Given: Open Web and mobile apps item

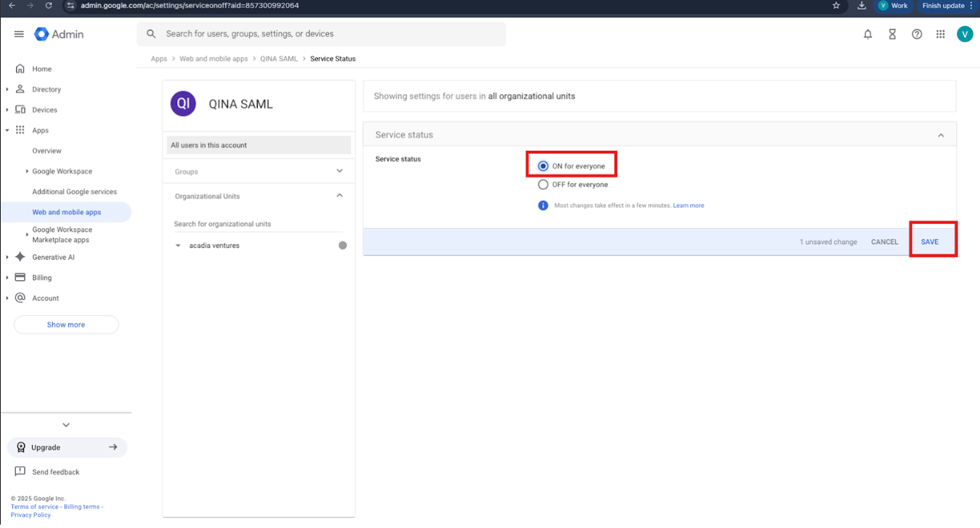Looking at the screenshot, I should [67, 212].
